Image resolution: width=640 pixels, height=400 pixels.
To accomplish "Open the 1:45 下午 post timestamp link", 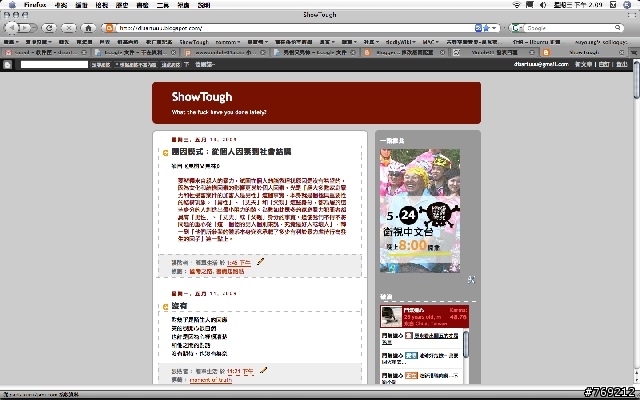I will pyautogui.click(x=239, y=262).
